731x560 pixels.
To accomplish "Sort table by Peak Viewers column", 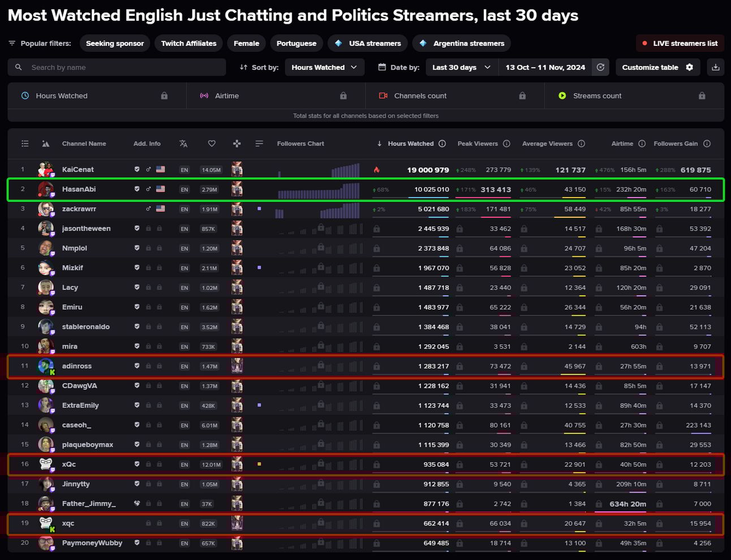I will [478, 144].
